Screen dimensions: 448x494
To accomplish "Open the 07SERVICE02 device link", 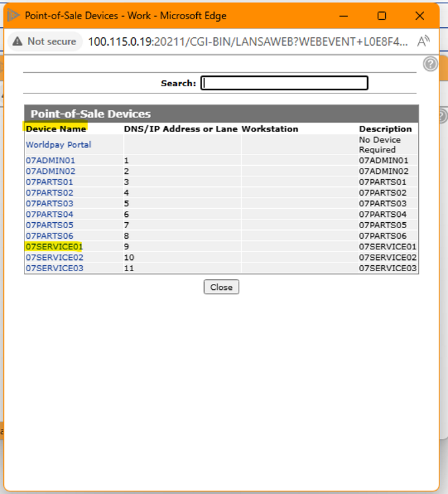I will pos(54,257).
